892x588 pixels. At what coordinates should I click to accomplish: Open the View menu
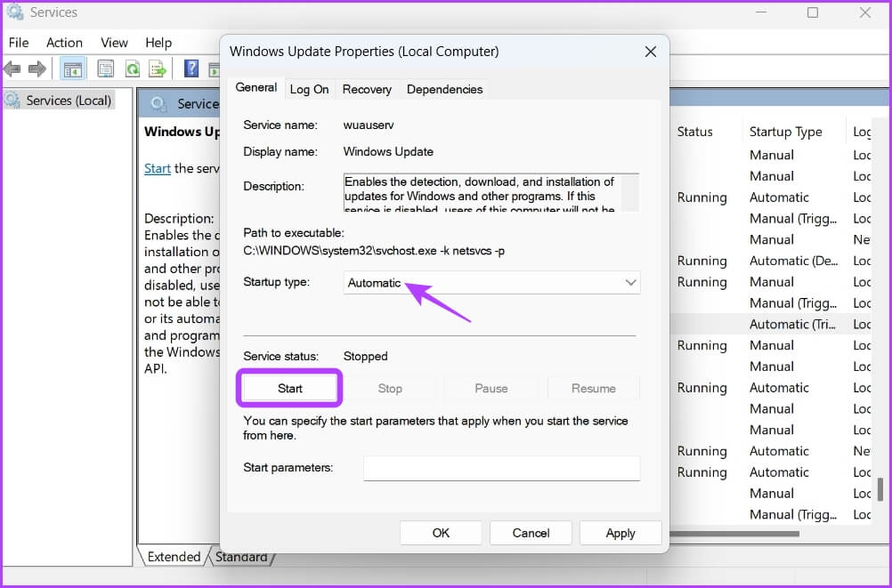114,43
